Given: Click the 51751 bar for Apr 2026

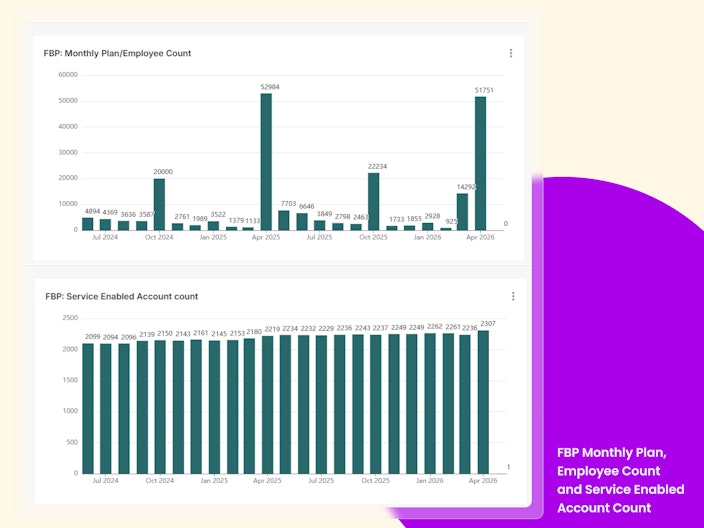Looking at the screenshot, I should pos(480,163).
